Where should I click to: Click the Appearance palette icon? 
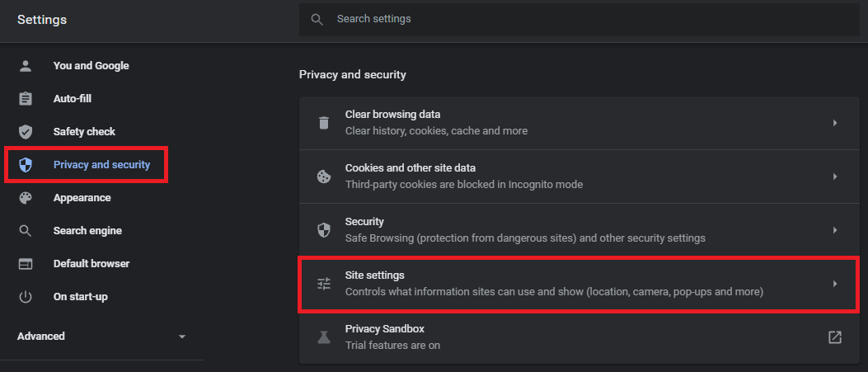coord(26,198)
